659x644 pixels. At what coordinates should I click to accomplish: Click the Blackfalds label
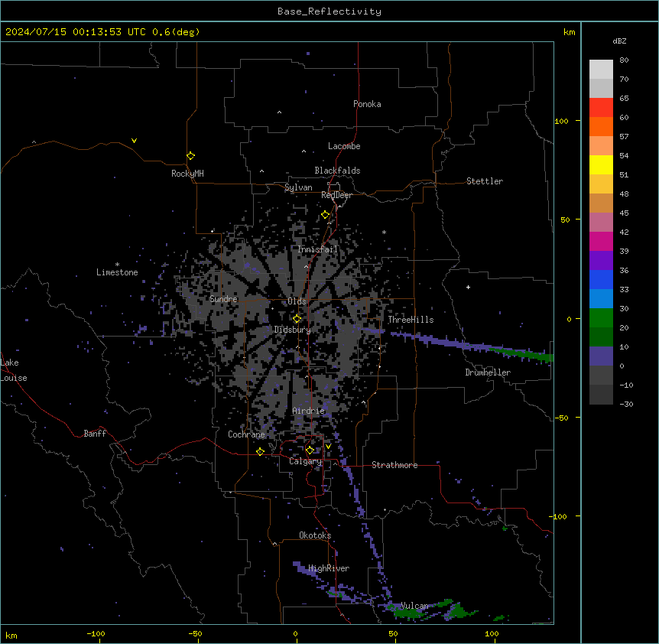tap(337, 171)
